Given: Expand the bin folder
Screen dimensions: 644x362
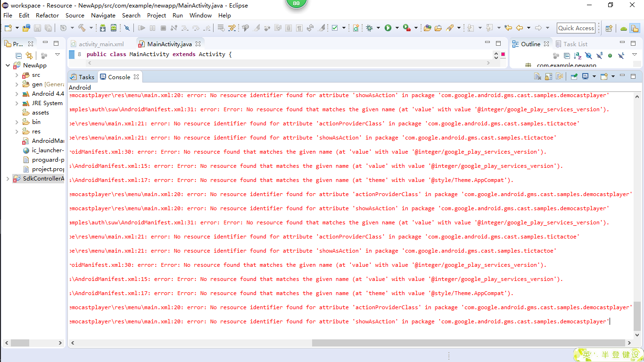Looking at the screenshot, I should click(x=17, y=122).
